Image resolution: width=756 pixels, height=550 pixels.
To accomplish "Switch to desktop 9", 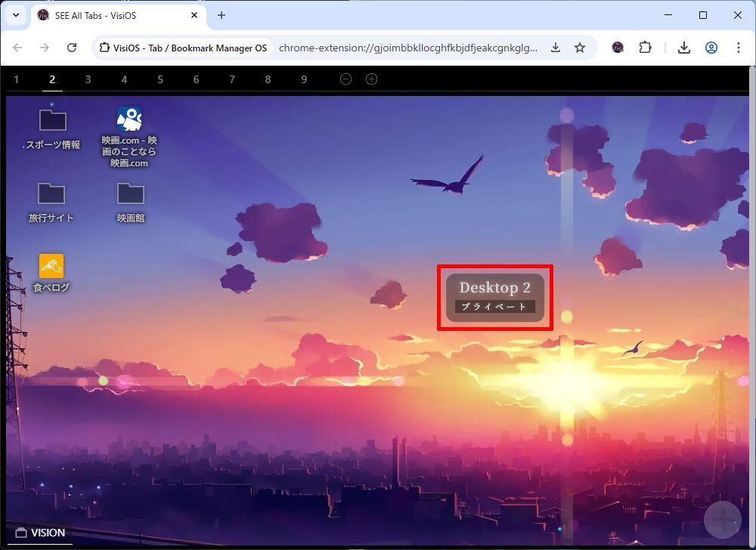I will pyautogui.click(x=304, y=79).
